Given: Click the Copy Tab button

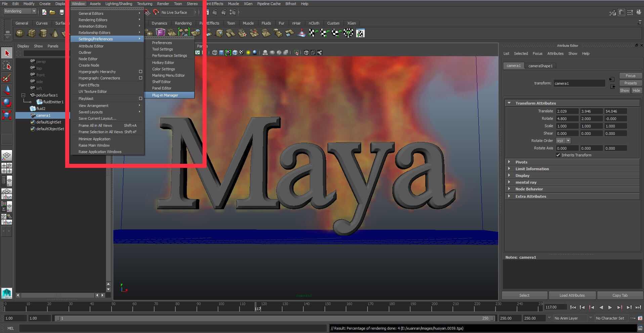Looking at the screenshot, I should (x=620, y=295).
